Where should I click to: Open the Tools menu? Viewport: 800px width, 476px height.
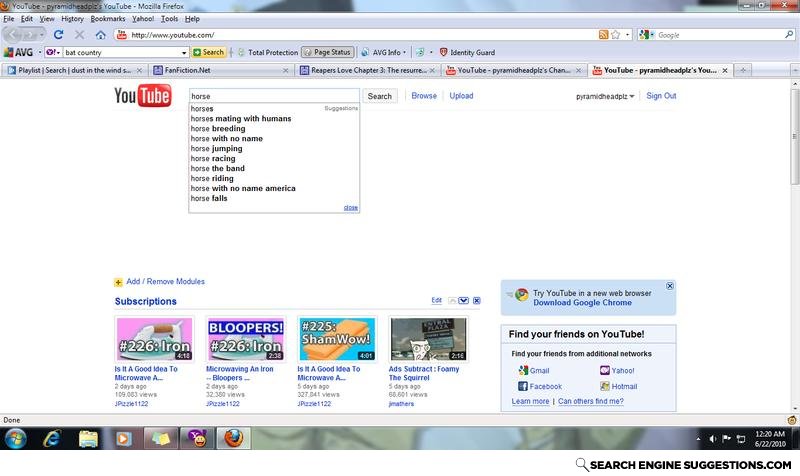[x=169, y=19]
